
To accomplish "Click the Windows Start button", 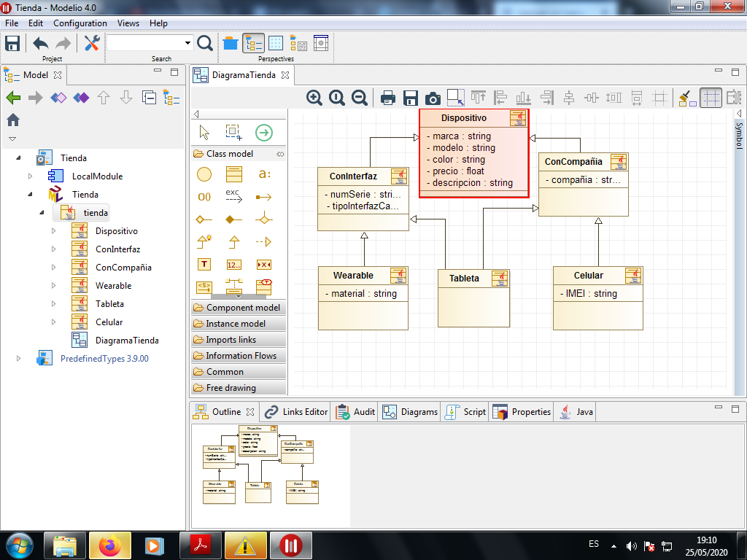I will 20,545.
